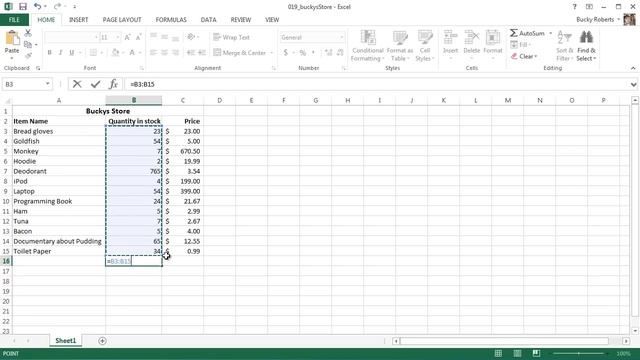Viewport: 640px width, 360px height.
Task: Open the font name dropdown
Action: click(x=96, y=37)
